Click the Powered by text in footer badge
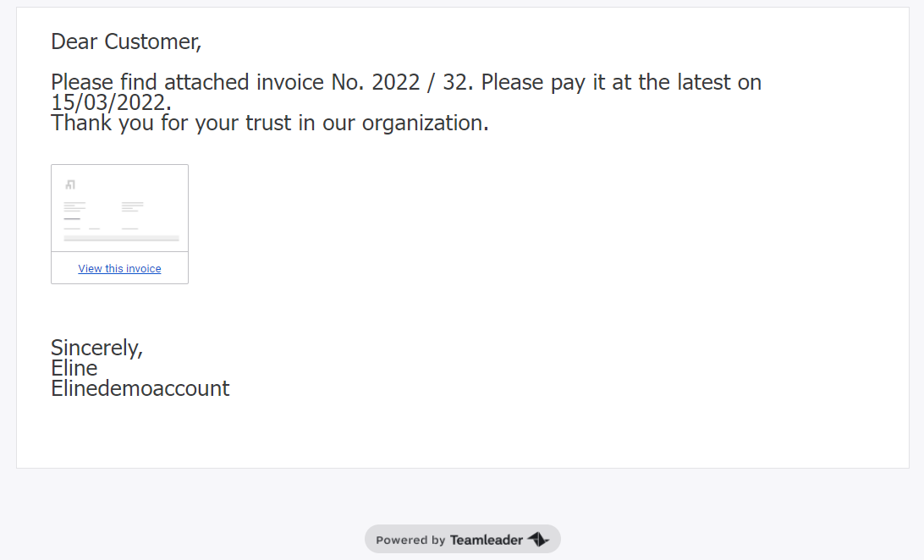The height and width of the screenshot is (560, 924). [410, 540]
